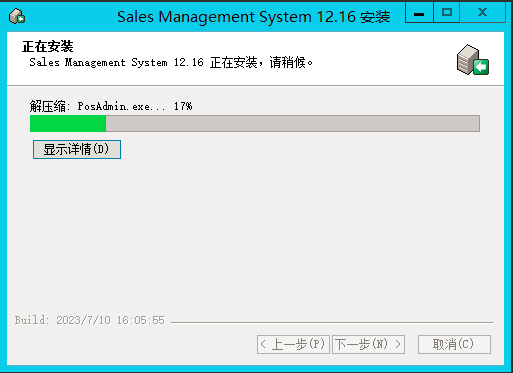Click the title text Sales Management System 12.16 安装
This screenshot has width=513, height=373.
(253, 17)
